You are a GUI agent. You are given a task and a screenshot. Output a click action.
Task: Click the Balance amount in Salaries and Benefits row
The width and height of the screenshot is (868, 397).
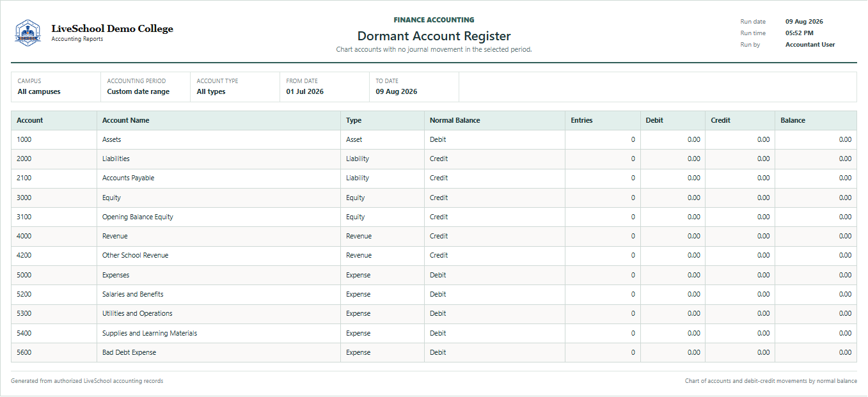point(845,294)
